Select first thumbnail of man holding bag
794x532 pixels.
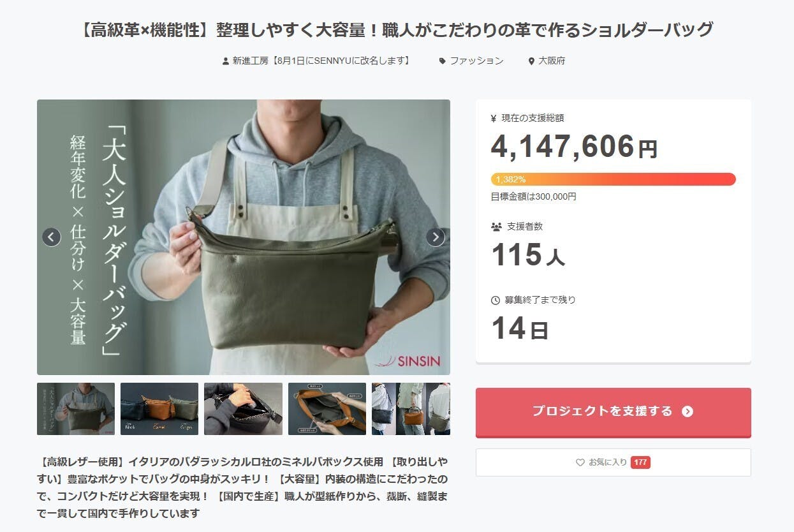pos(76,409)
